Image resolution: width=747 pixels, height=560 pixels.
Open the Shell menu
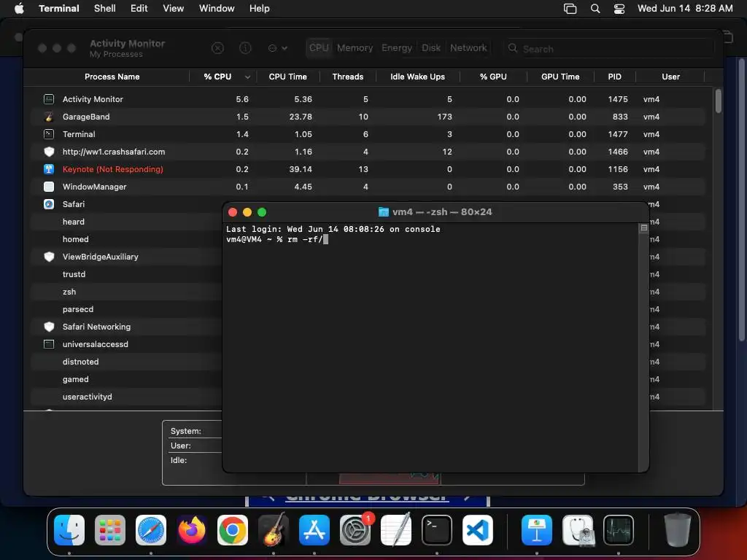[105, 8]
